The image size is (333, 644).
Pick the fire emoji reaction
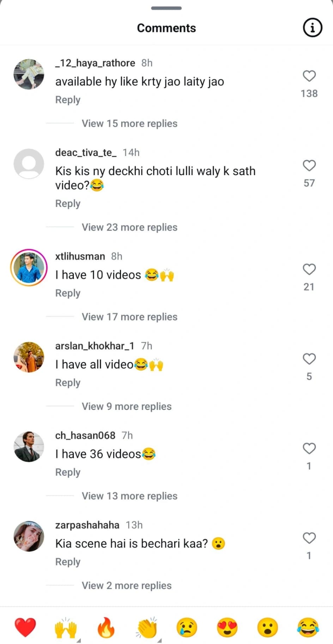point(106,628)
